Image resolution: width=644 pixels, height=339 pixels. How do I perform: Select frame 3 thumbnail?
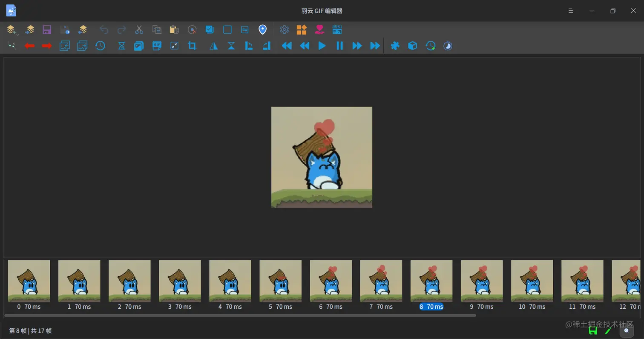(180, 281)
